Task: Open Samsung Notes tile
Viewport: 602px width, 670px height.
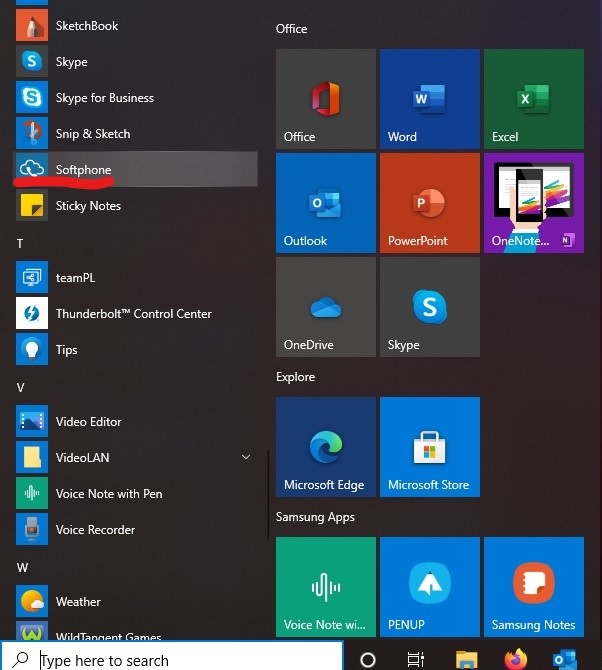Action: coord(534,587)
